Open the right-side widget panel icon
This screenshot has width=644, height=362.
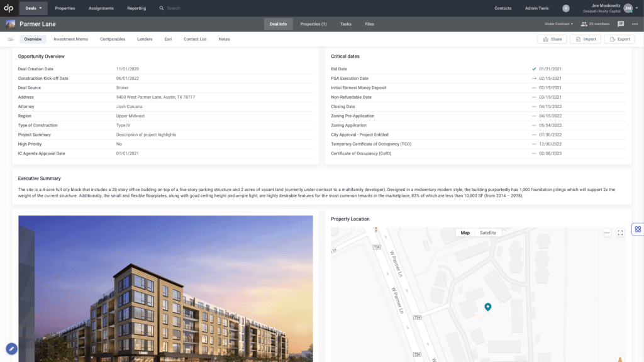click(x=638, y=229)
